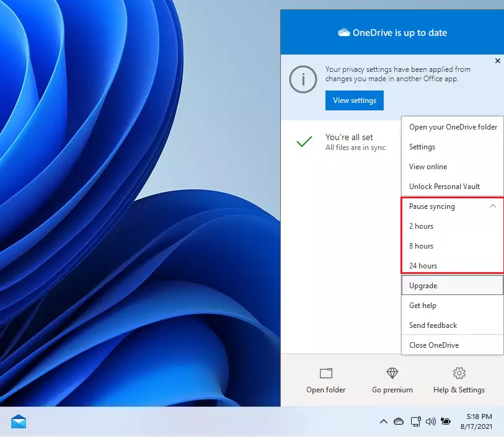Dismiss the privacy notice with X

tap(498, 61)
